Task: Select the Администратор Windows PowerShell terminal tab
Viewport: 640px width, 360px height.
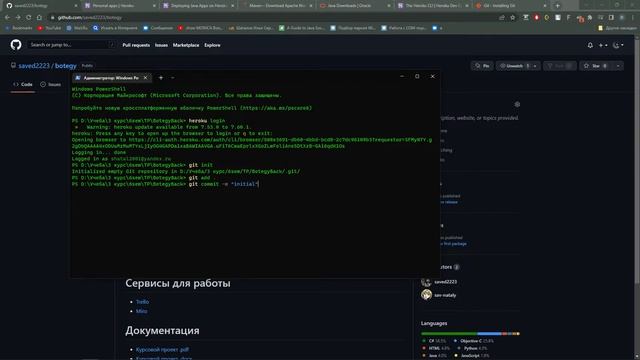Action: (x=112, y=78)
